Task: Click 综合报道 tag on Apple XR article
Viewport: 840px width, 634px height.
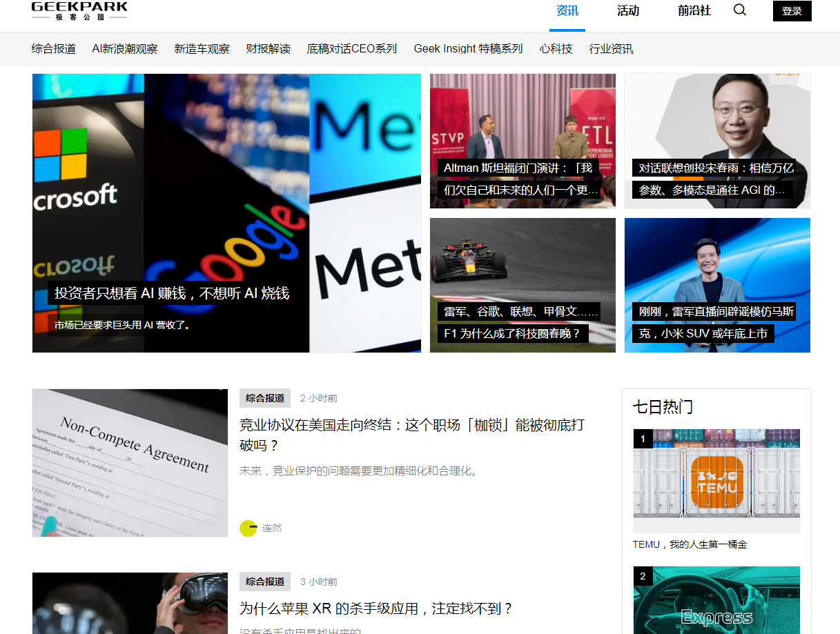Action: pos(265,582)
